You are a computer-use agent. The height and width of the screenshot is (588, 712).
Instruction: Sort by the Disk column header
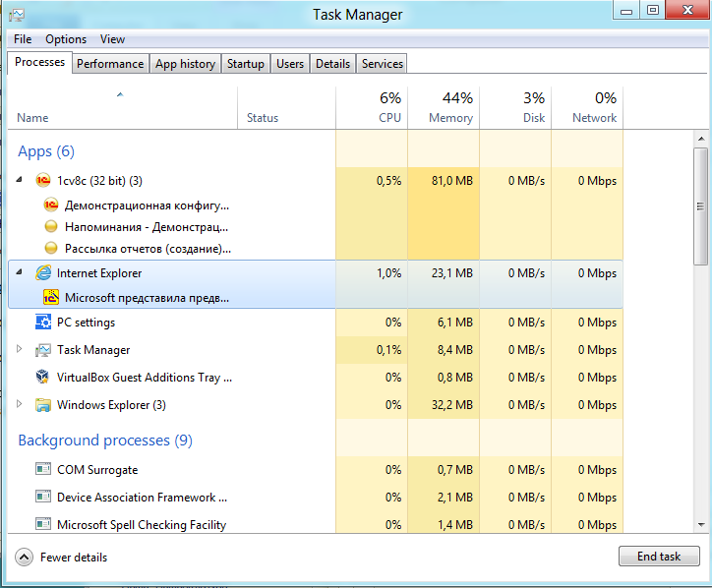pyautogui.click(x=515, y=108)
